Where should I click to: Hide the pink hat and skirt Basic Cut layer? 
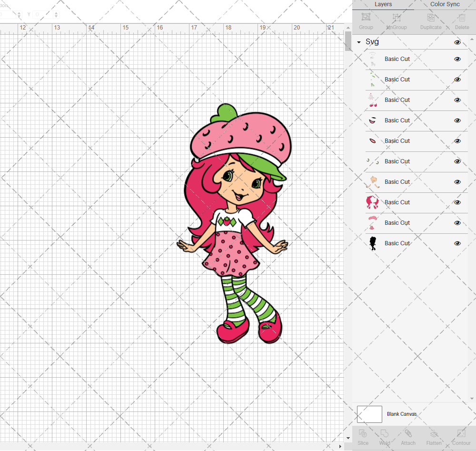tap(457, 223)
